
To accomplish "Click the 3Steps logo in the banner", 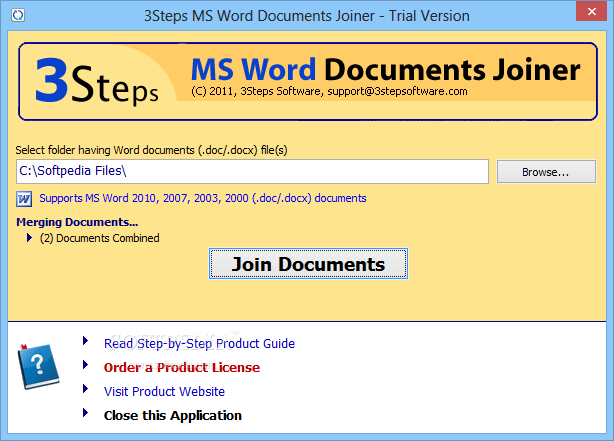I will (97, 81).
